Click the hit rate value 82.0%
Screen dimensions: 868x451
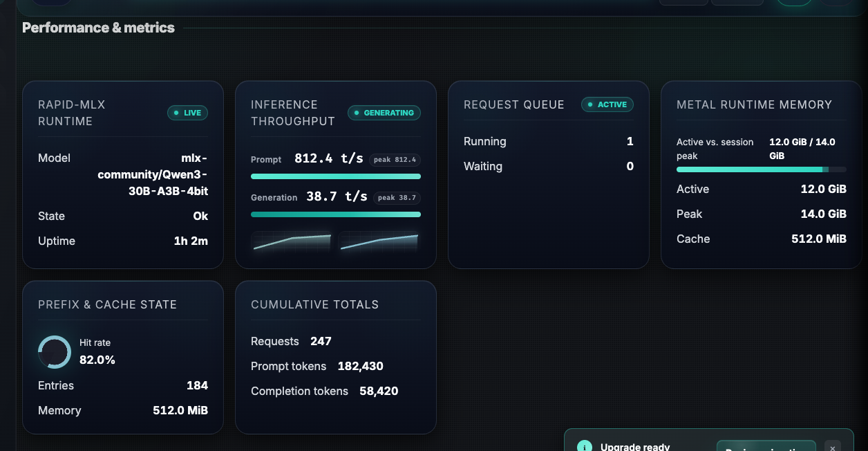[x=97, y=360]
